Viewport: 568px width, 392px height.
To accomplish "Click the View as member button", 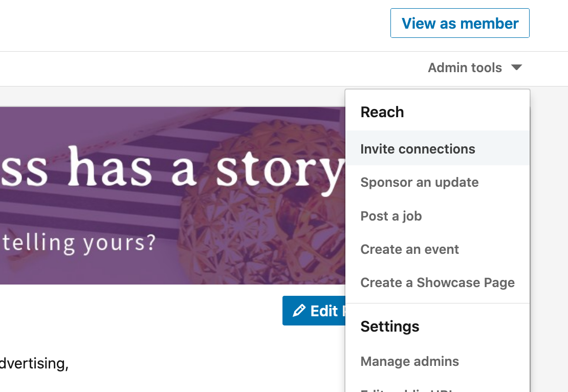I will [460, 24].
